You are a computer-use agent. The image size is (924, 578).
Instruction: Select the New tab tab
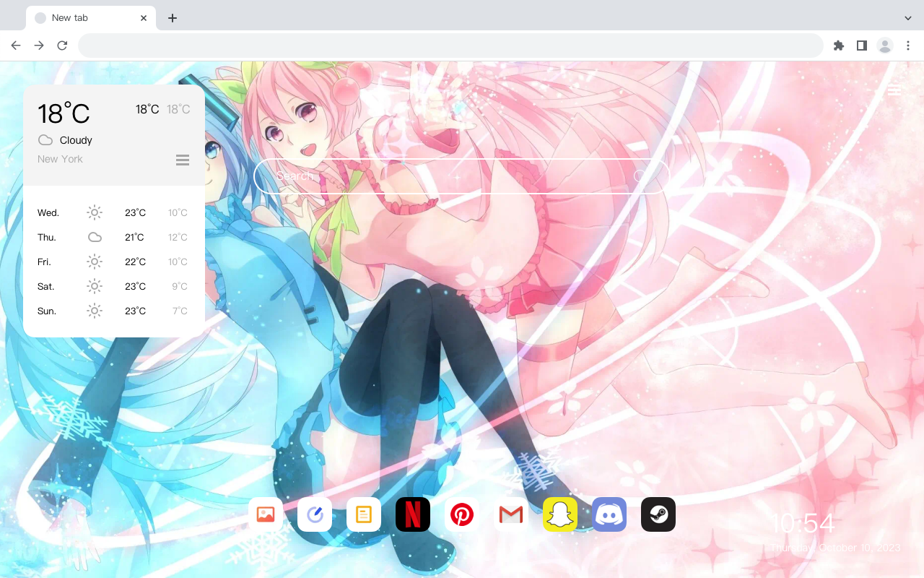tap(91, 18)
